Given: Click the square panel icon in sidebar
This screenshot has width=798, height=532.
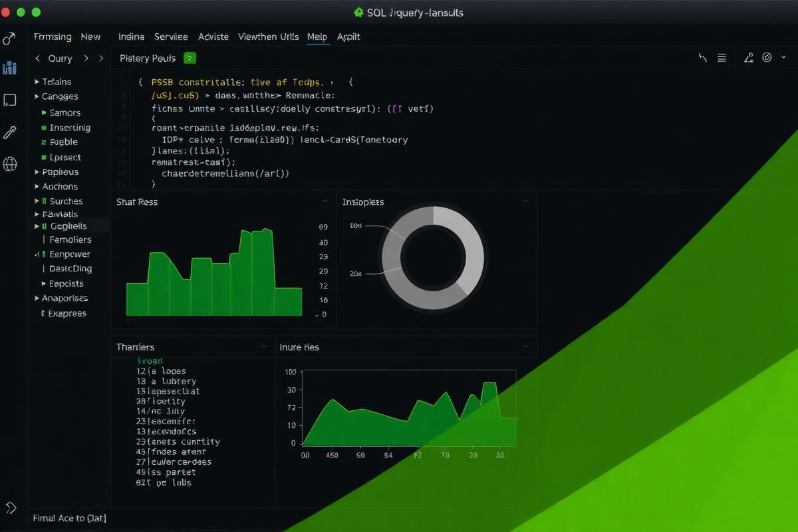Looking at the screenshot, I should pyautogui.click(x=9, y=100).
